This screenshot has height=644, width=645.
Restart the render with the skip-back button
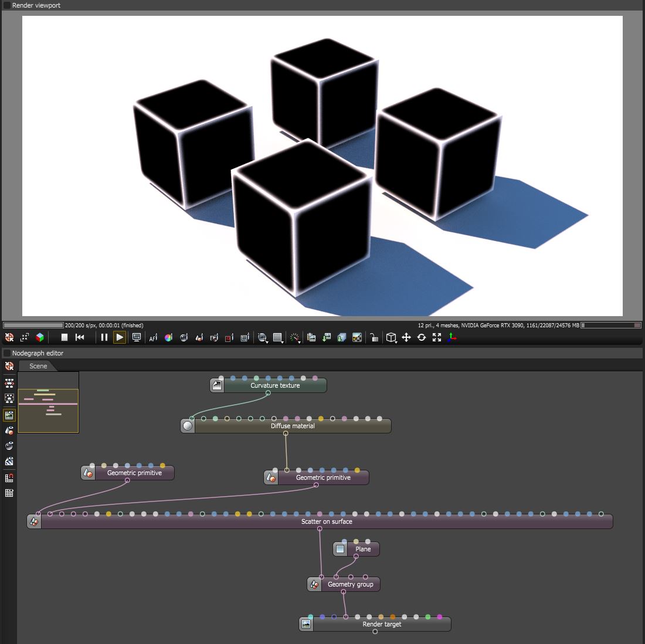point(80,337)
